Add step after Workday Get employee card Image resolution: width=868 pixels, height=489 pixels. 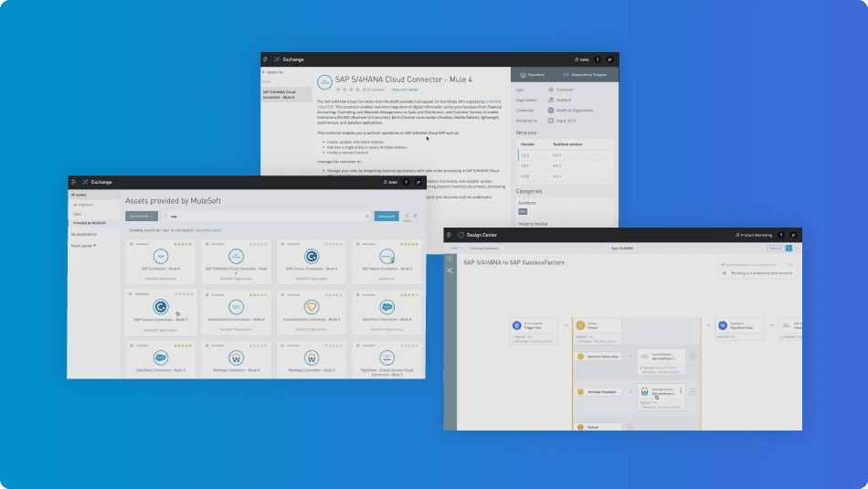coord(693,391)
